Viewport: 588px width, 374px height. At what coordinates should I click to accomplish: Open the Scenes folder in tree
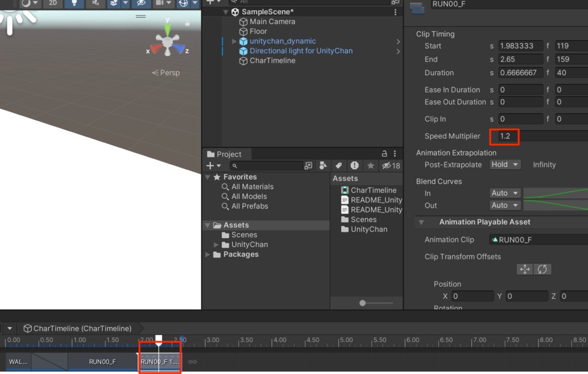pos(244,235)
